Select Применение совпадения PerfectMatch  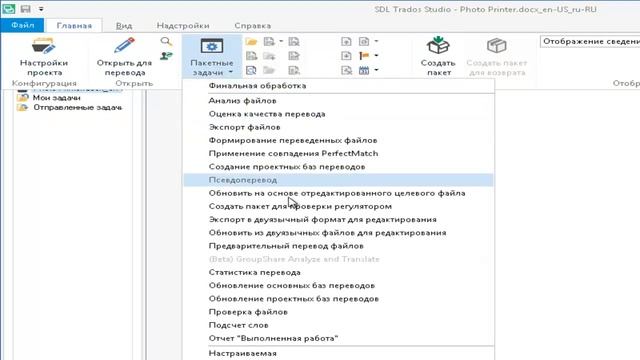[338, 153]
